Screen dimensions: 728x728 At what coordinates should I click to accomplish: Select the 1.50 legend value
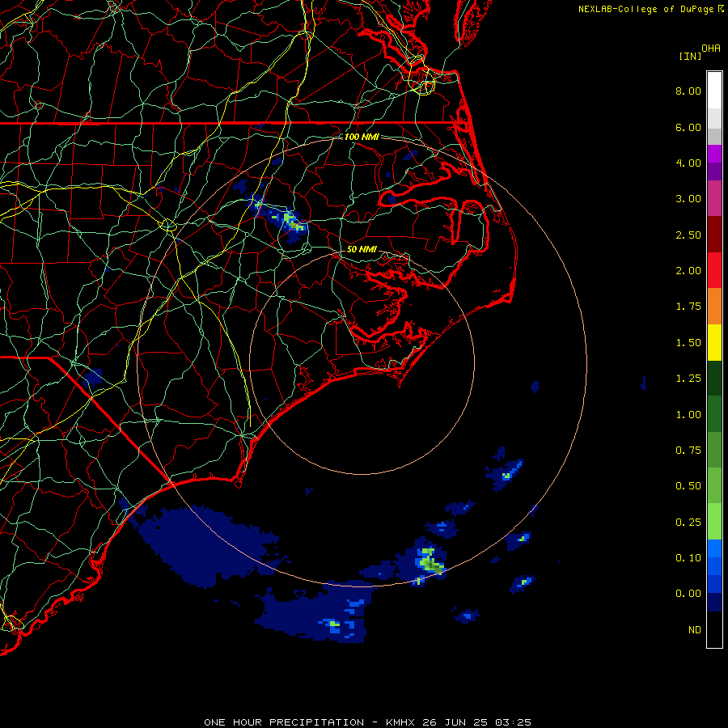[x=688, y=343]
